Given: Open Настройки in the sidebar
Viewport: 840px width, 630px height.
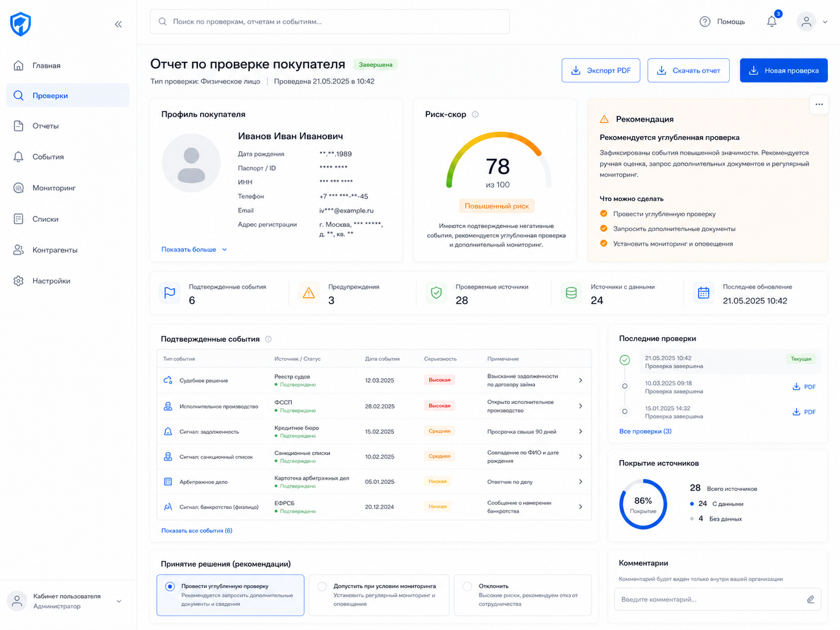Looking at the screenshot, I should (x=68, y=281).
